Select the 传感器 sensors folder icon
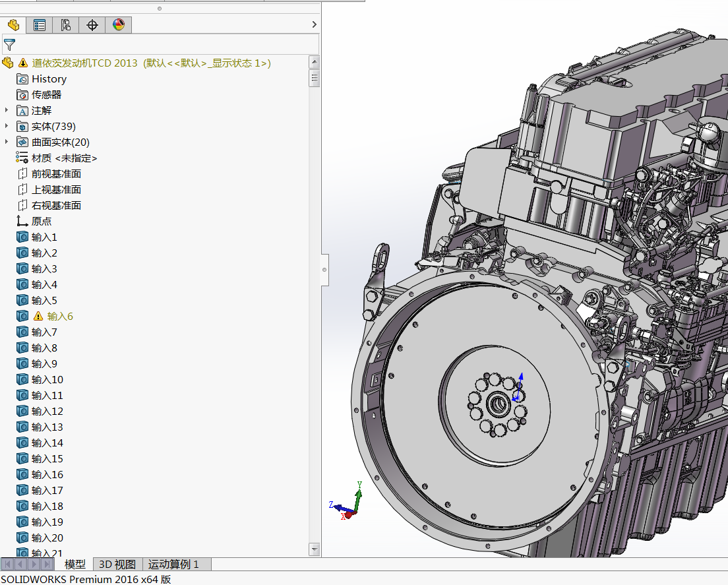 click(22, 95)
